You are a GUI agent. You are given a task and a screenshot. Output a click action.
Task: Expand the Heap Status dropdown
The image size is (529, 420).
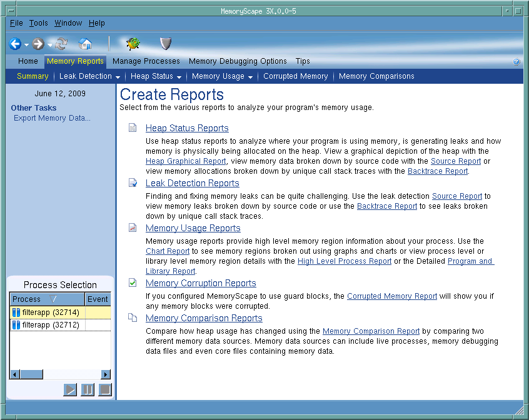point(179,77)
